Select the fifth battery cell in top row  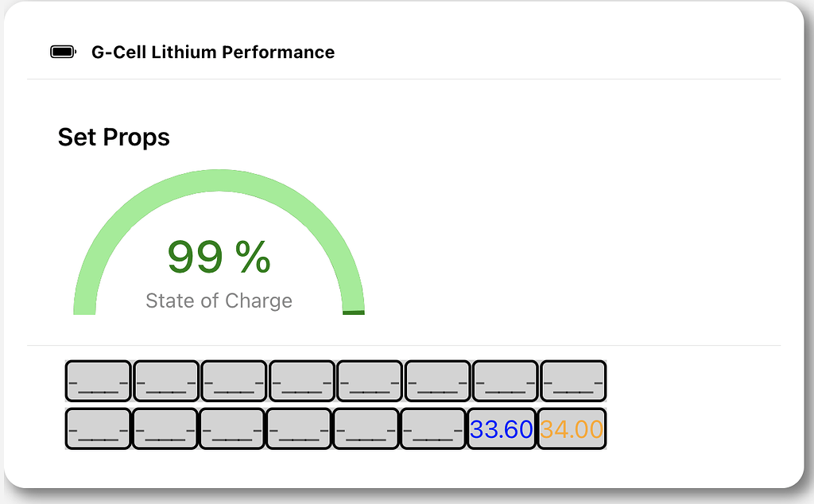[x=369, y=381]
